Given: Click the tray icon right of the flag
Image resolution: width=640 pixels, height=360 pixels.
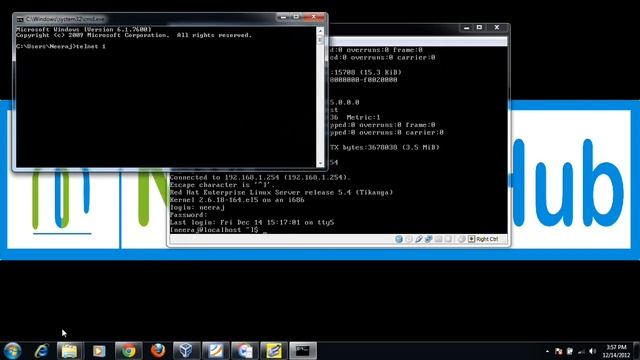Looking at the screenshot, I should pyautogui.click(x=570, y=351).
